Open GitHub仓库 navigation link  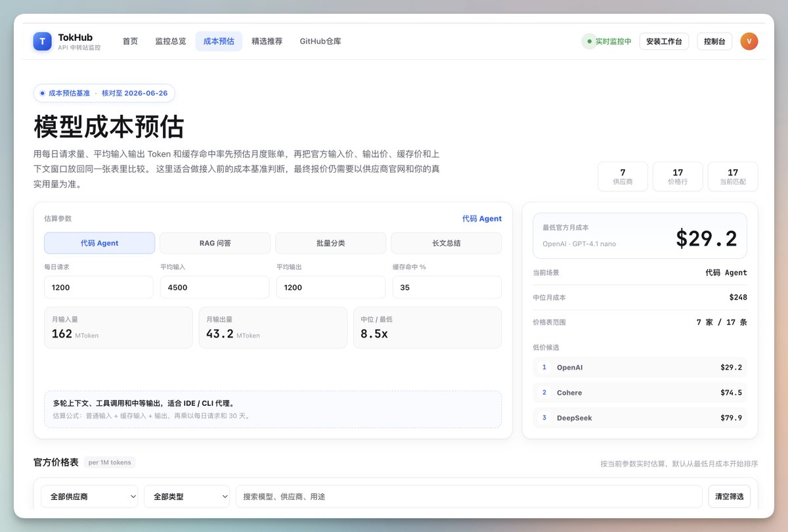click(320, 41)
